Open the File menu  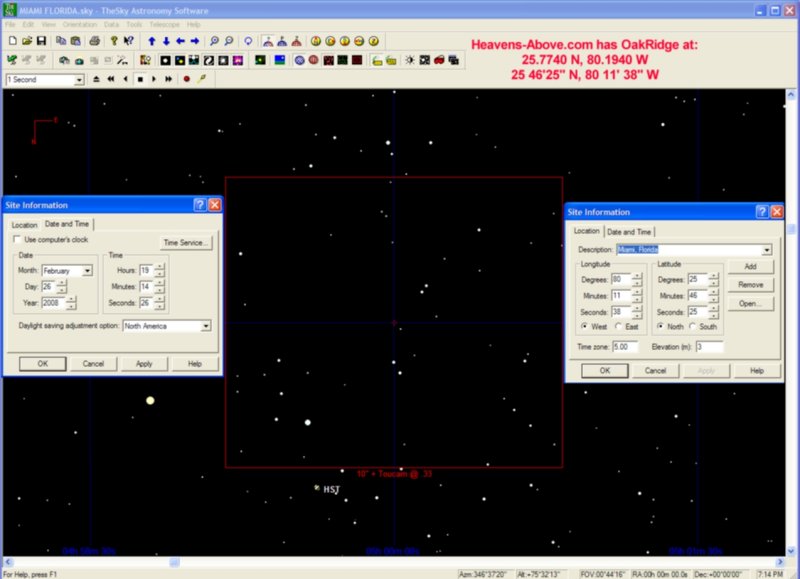point(10,24)
